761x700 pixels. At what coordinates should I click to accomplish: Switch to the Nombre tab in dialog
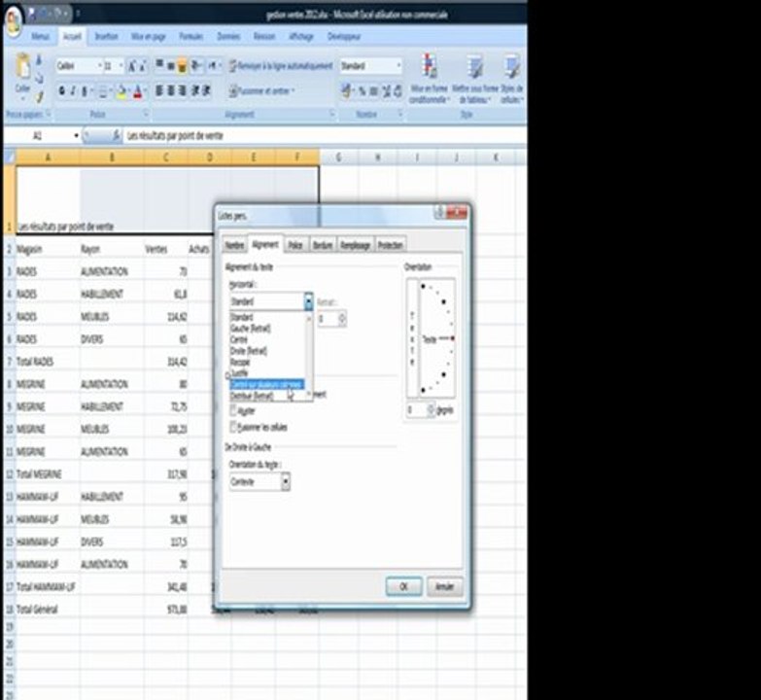pyautogui.click(x=234, y=245)
